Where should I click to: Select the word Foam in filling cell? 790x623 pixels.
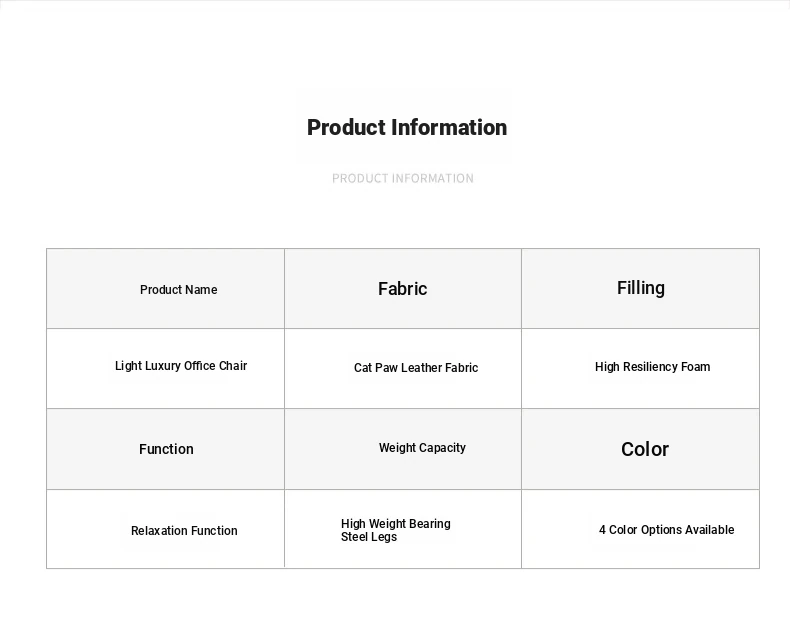coord(696,367)
